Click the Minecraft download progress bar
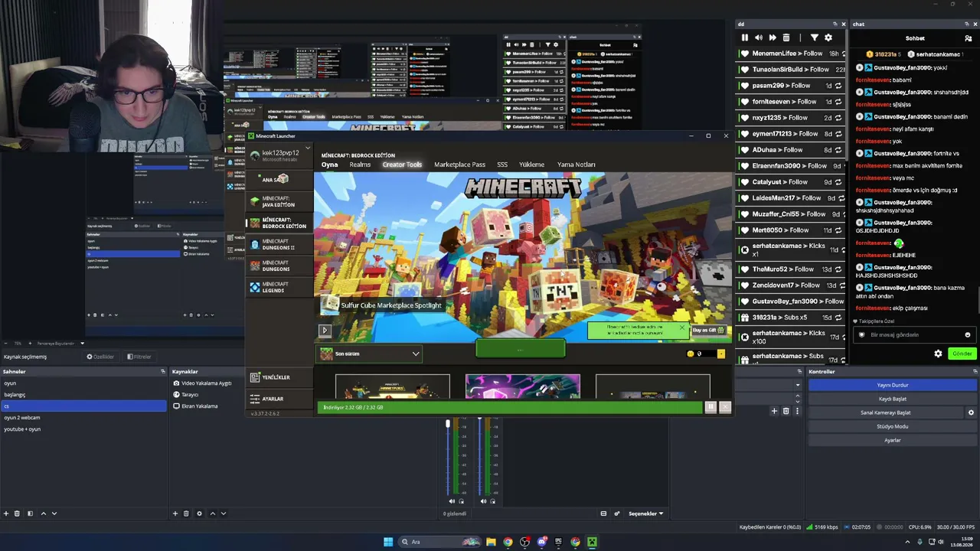Viewport: 980px width, 551px height. pos(510,407)
